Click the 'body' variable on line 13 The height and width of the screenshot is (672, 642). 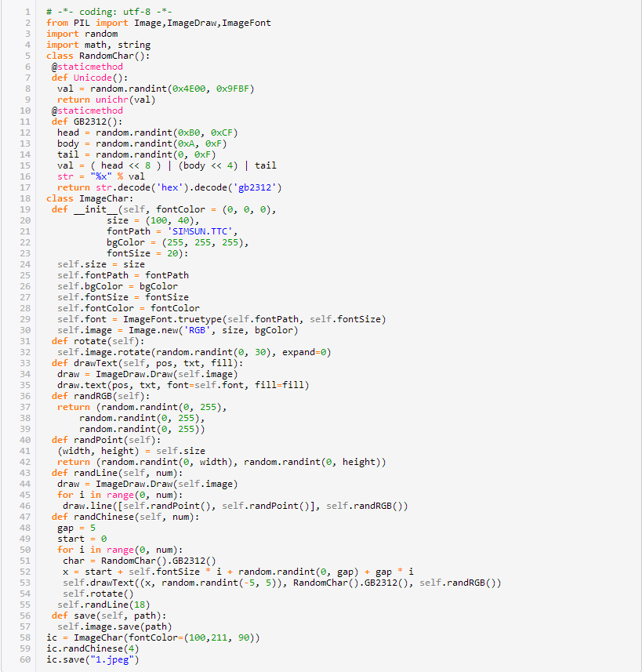coord(68,143)
